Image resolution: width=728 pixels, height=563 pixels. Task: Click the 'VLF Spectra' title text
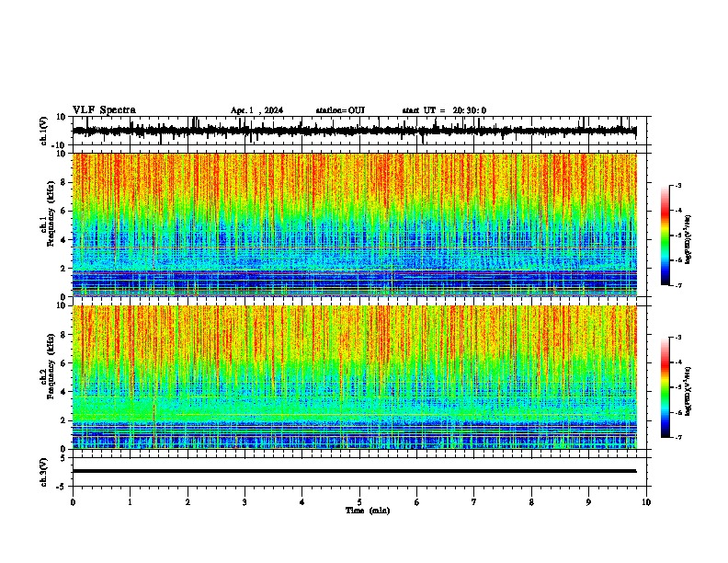(x=104, y=110)
